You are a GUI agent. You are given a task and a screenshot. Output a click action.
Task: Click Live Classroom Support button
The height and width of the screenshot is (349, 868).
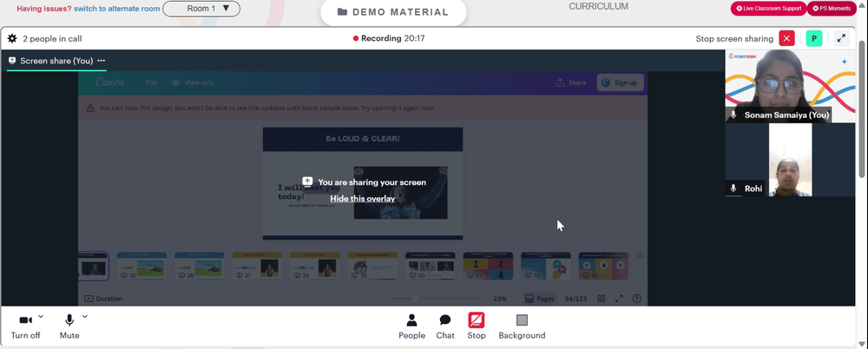coord(768,9)
